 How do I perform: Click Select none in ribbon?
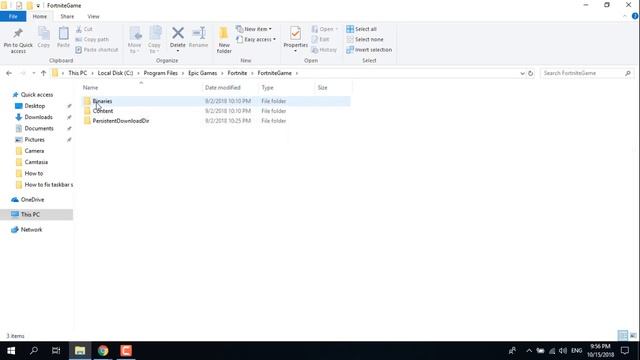365,40
